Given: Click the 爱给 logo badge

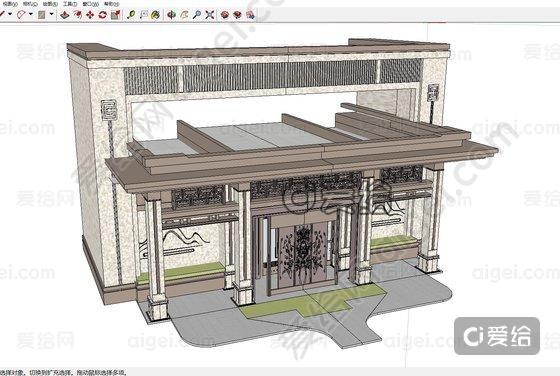Looking at the screenshot, I should pyautogui.click(x=497, y=336).
